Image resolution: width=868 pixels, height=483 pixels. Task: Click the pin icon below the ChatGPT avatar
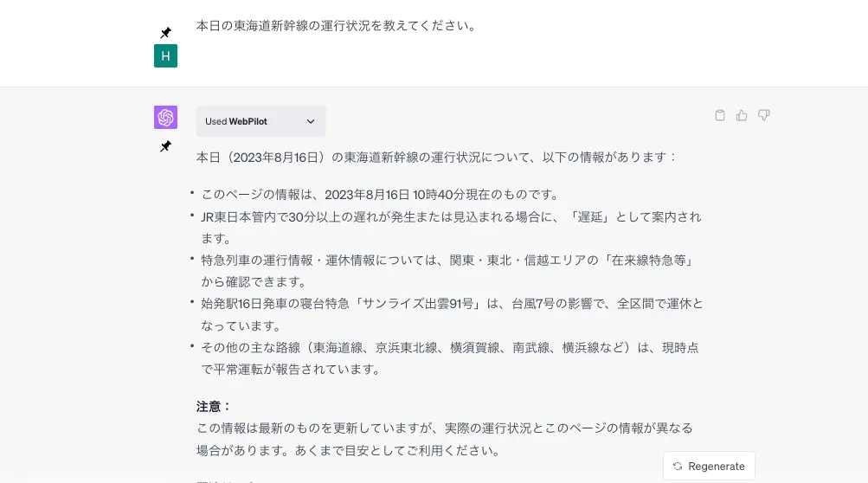(x=165, y=146)
